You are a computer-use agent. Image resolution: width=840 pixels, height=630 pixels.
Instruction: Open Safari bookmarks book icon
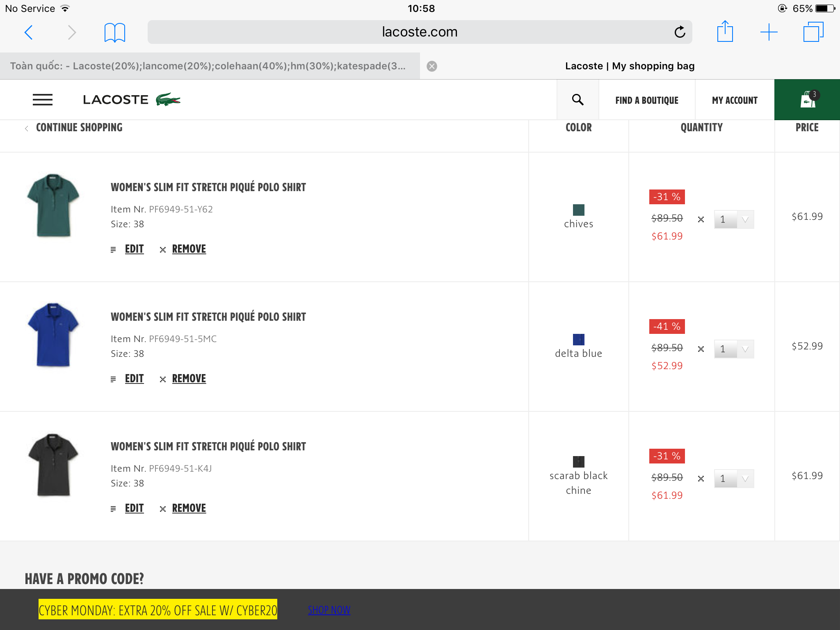pyautogui.click(x=115, y=32)
